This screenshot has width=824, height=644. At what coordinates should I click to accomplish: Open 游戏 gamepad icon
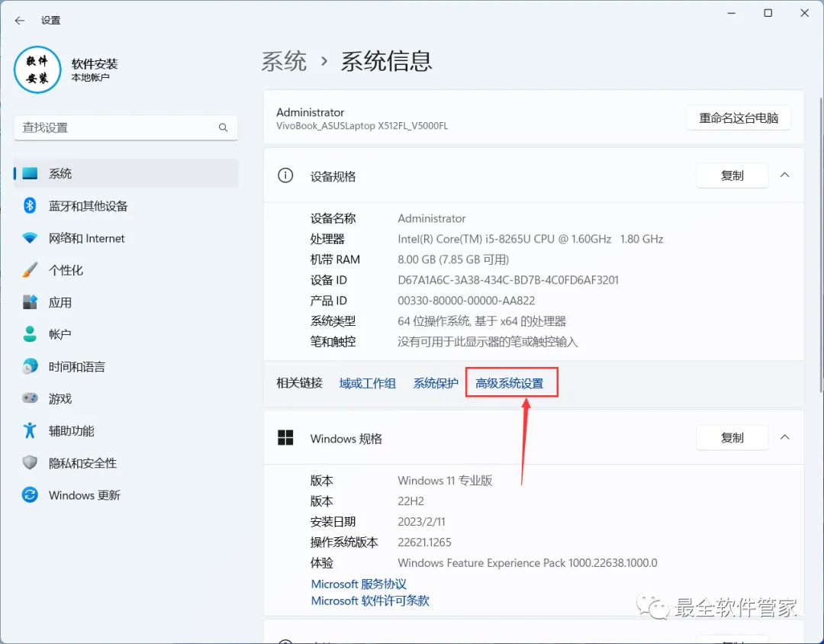(x=30, y=398)
